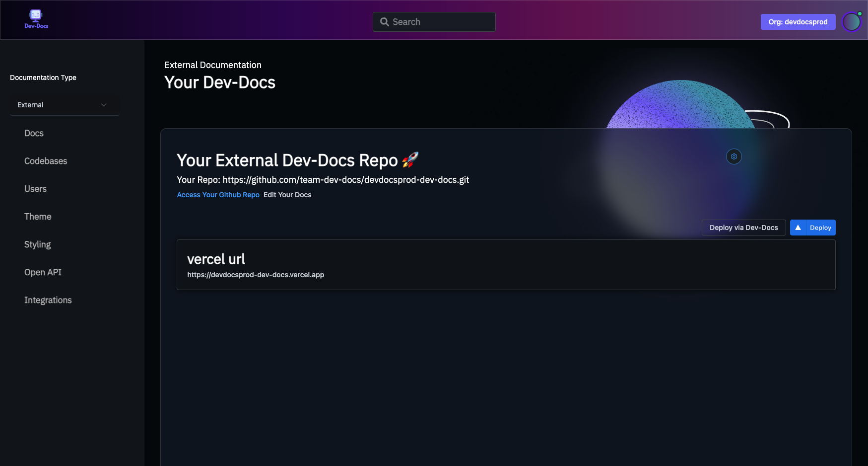868x466 pixels.
Task: Click the rocket emoji next to the repo title
Action: 410,159
